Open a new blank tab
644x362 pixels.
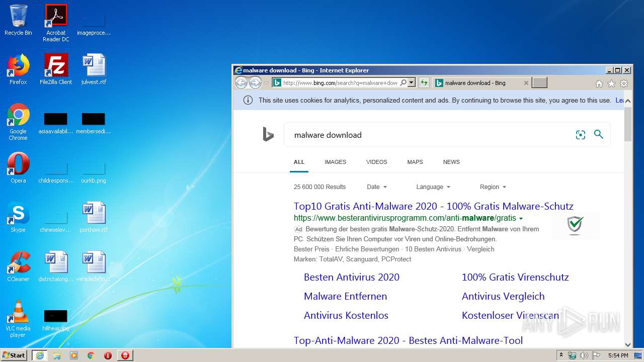tap(539, 83)
